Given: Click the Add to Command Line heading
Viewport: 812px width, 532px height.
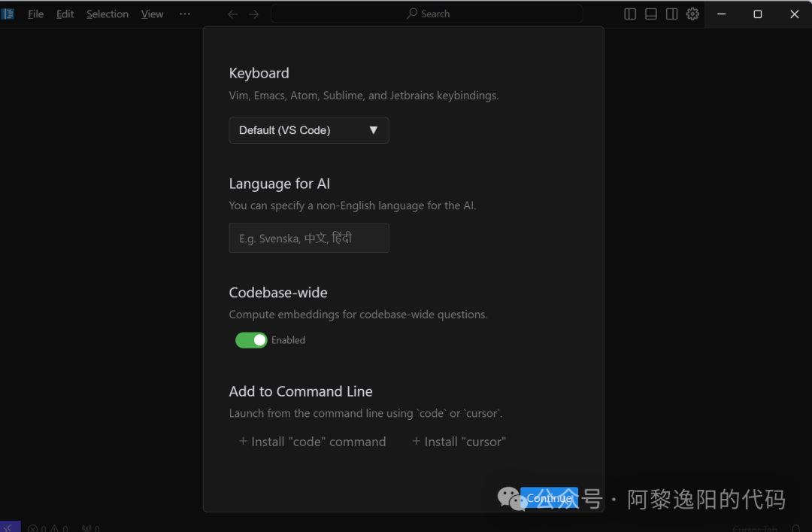Looking at the screenshot, I should point(301,391).
